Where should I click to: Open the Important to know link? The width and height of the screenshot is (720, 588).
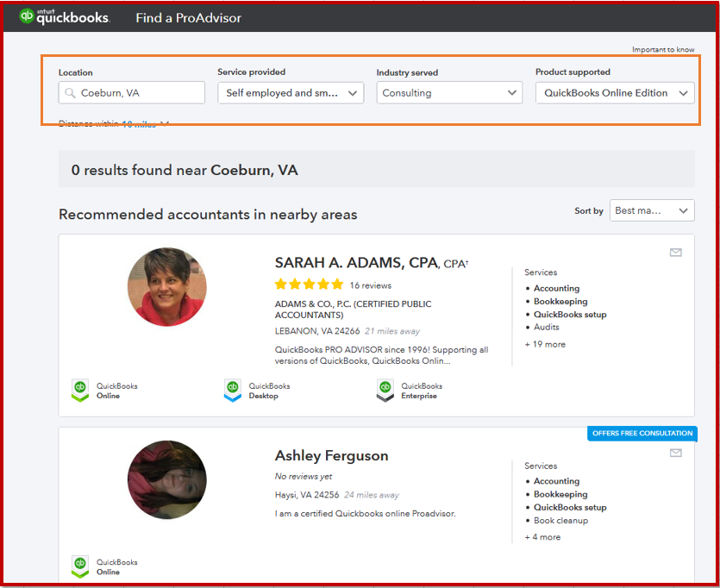pyautogui.click(x=663, y=49)
